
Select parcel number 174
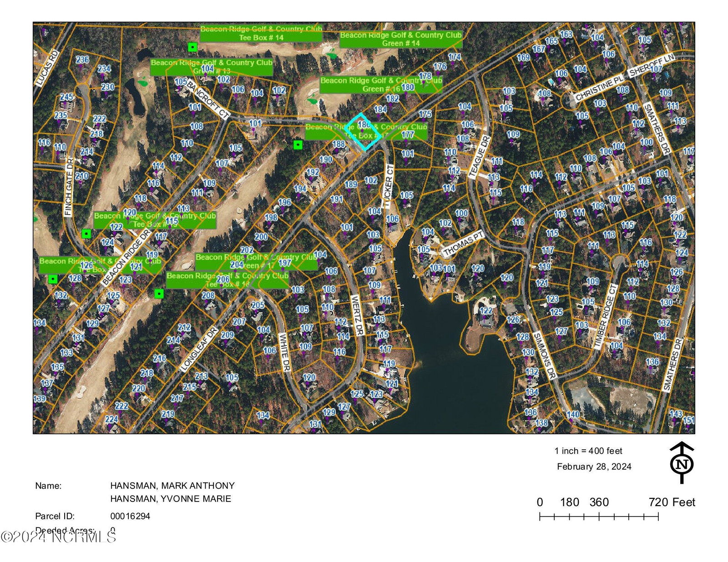pyautogui.click(x=455, y=57)
